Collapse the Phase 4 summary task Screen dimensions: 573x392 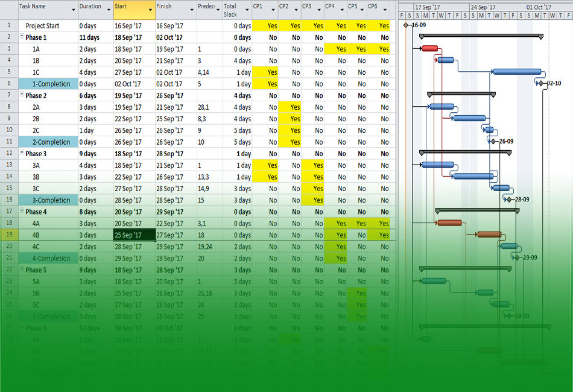[x=22, y=212]
